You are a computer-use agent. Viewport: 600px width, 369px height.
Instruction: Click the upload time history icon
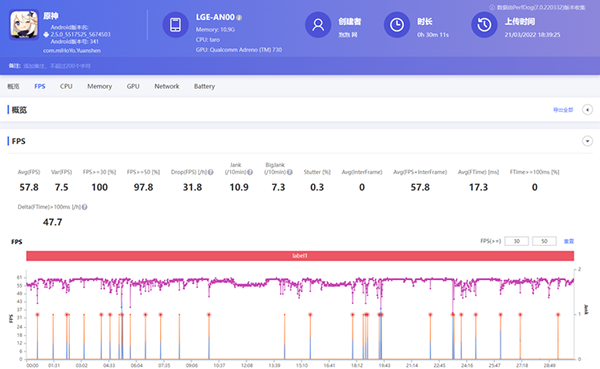pos(484,25)
